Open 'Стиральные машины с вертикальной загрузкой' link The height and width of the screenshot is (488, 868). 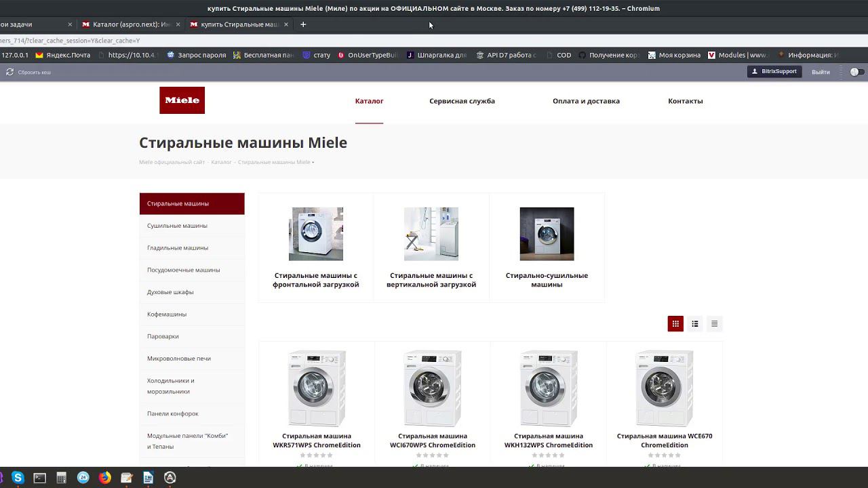point(431,280)
